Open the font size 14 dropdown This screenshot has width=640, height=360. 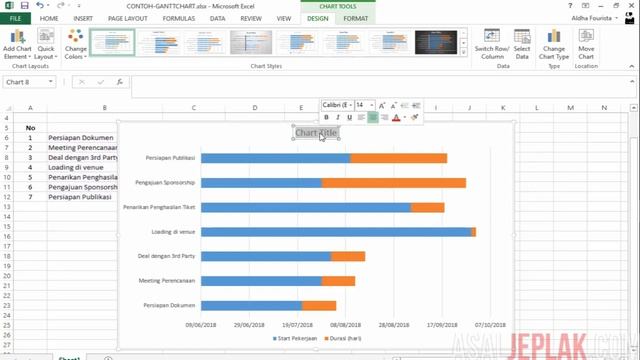pyautogui.click(x=371, y=105)
